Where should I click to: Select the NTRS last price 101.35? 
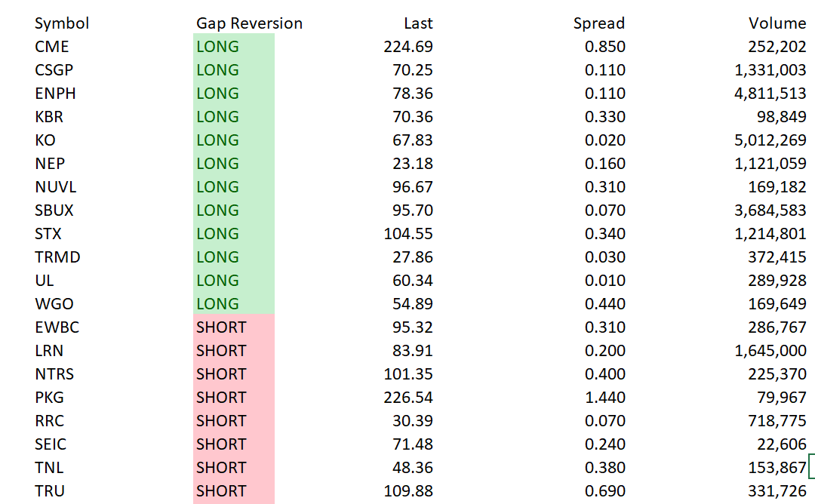(408, 374)
